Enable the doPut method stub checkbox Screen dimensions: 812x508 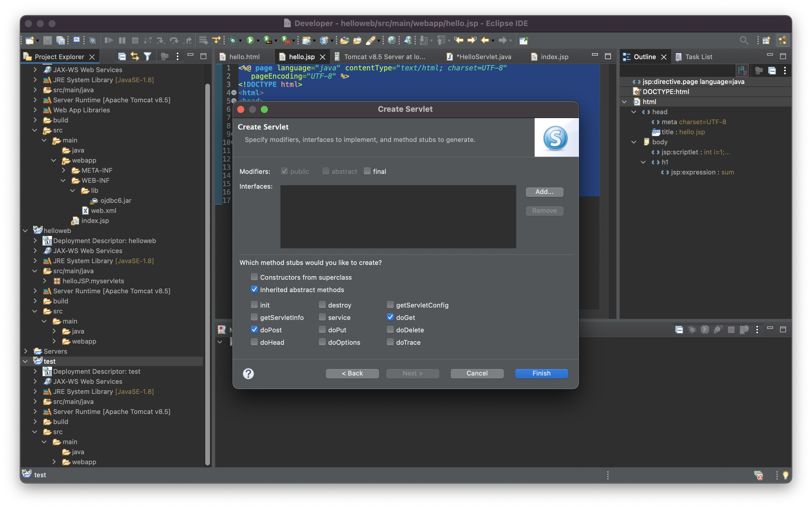tap(322, 330)
